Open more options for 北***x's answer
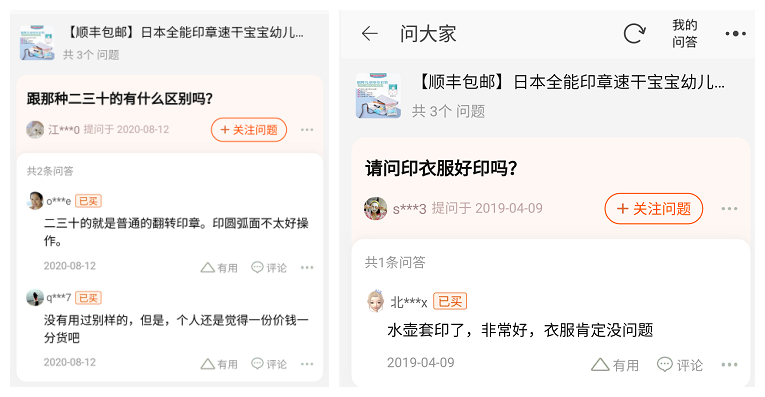The width and height of the screenshot is (765, 397). click(x=729, y=364)
